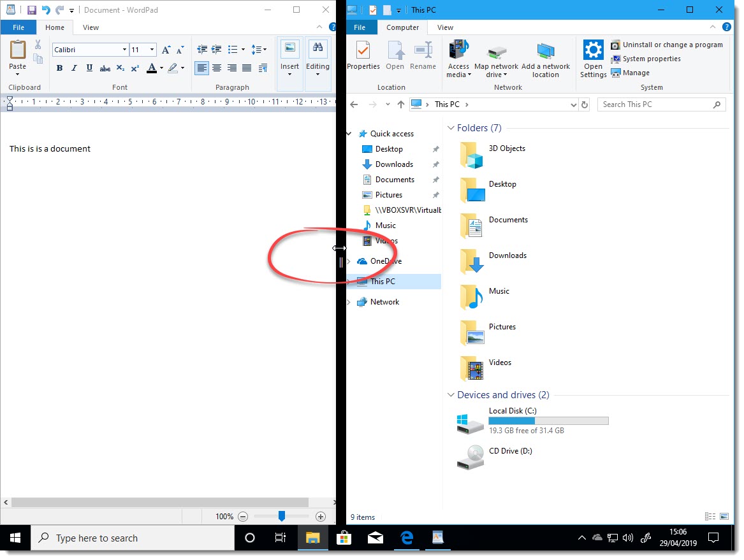This screenshot has height=560, width=744.
Task: Select Align text right in WordPad
Action: pos(232,68)
